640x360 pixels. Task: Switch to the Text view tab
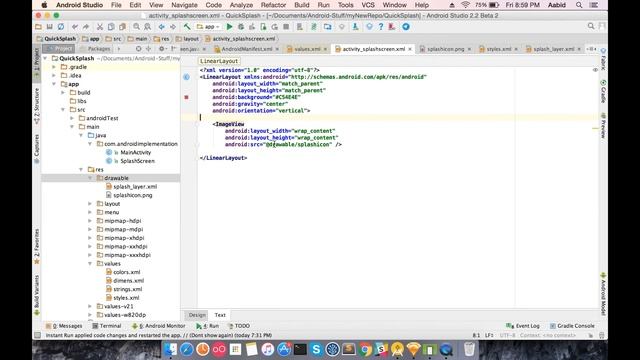pyautogui.click(x=220, y=315)
